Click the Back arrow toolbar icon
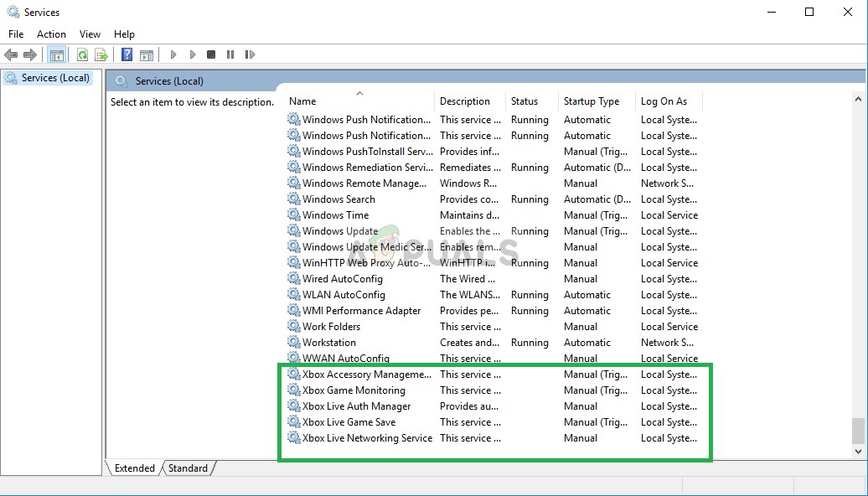868x496 pixels. coord(11,54)
